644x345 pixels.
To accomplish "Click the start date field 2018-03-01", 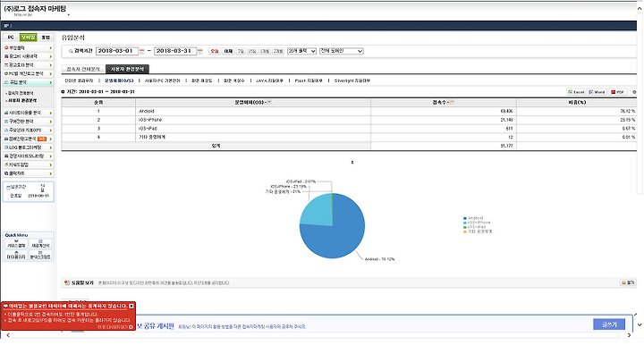I will coord(117,51).
